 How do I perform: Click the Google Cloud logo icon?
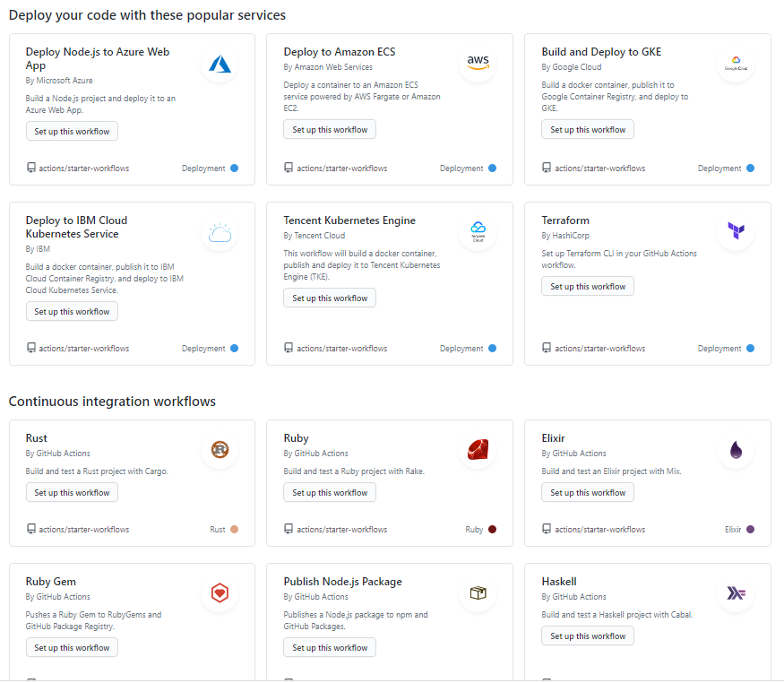(736, 64)
